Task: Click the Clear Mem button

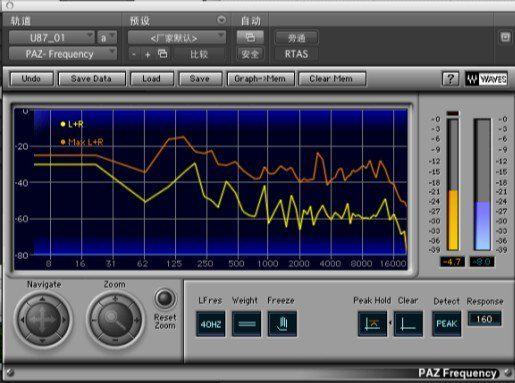Action: click(x=331, y=79)
